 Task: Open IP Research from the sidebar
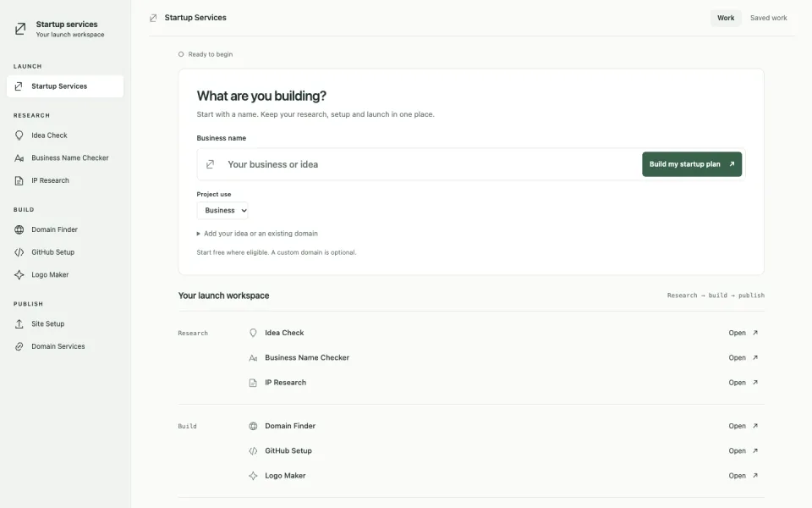[x=65, y=180]
